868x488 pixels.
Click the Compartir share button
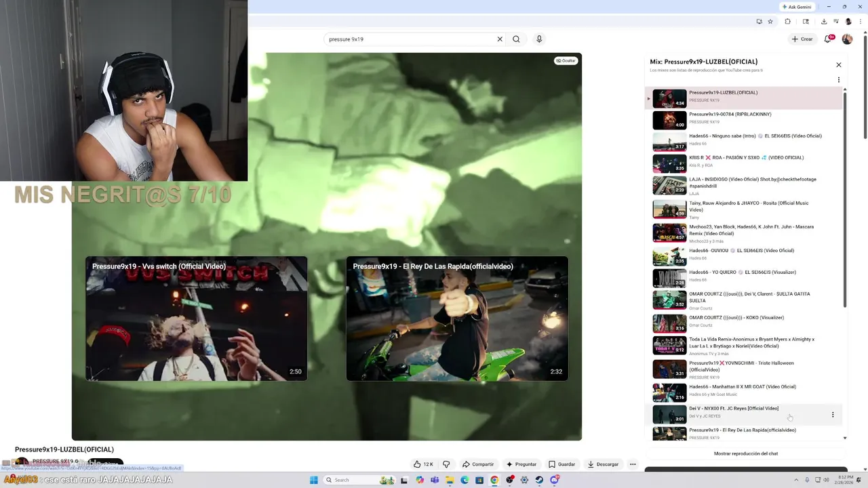pyautogui.click(x=478, y=464)
